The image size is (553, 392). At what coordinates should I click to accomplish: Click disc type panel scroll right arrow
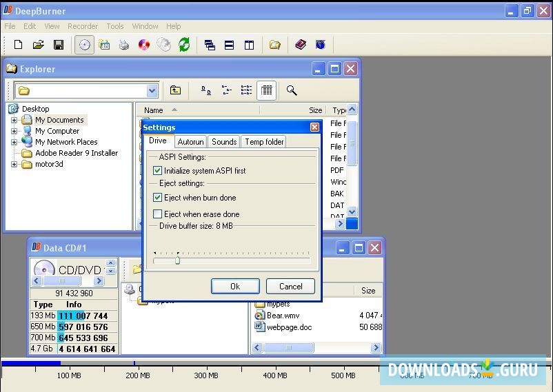coord(99,281)
